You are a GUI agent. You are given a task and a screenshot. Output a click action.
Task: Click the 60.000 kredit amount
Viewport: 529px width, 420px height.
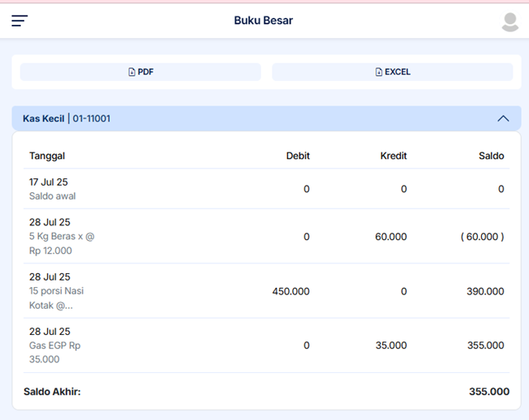point(390,237)
